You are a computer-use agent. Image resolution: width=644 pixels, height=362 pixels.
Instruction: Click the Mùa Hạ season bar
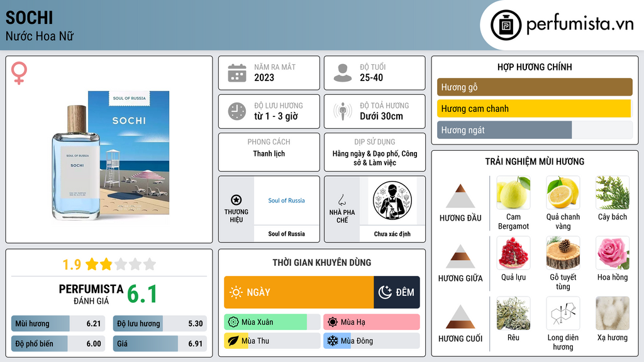(x=371, y=322)
